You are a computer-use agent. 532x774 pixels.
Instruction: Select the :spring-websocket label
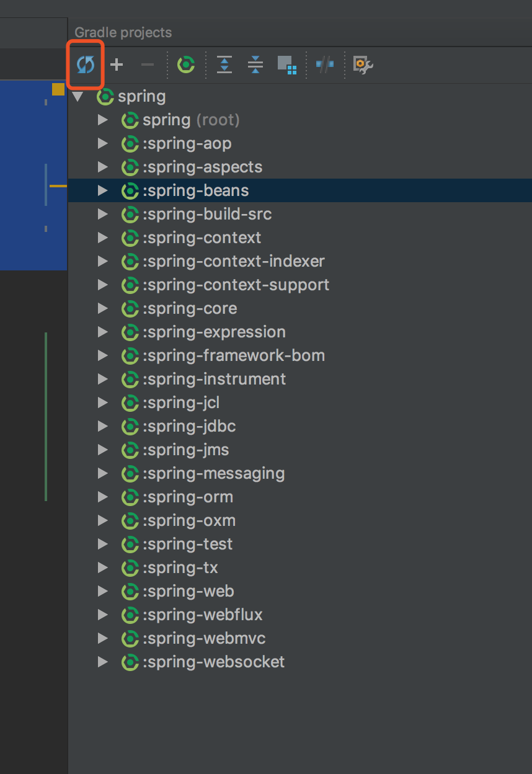[214, 662]
